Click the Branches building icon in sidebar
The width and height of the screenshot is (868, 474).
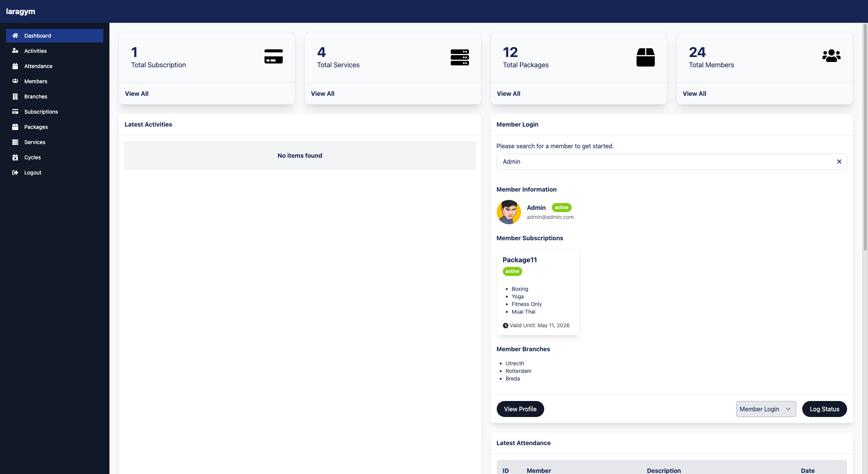(15, 97)
